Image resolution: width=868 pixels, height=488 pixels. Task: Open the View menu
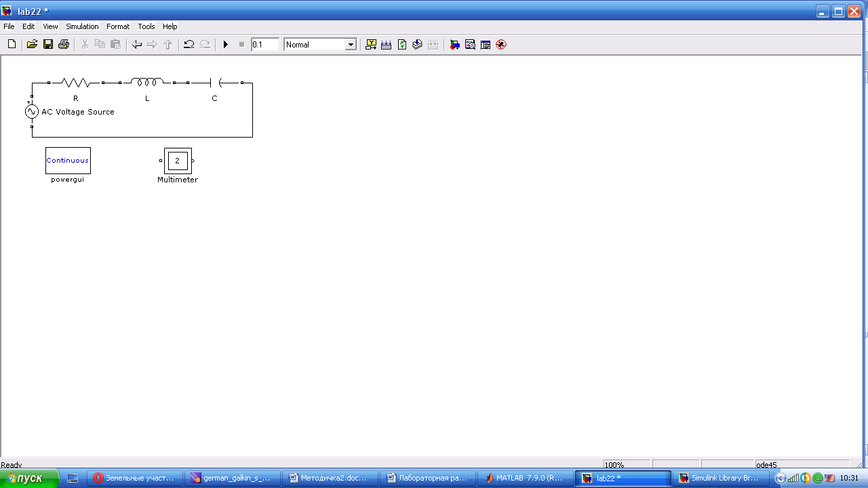tap(50, 26)
